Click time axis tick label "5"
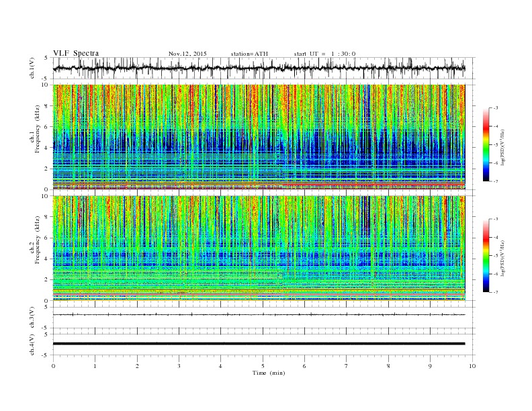This screenshot has width=532, height=411. point(263,366)
